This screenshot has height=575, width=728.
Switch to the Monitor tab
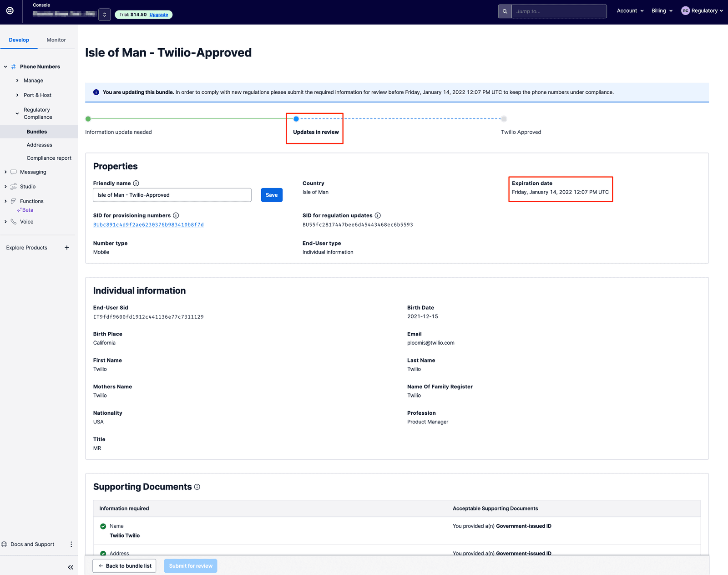click(x=56, y=40)
